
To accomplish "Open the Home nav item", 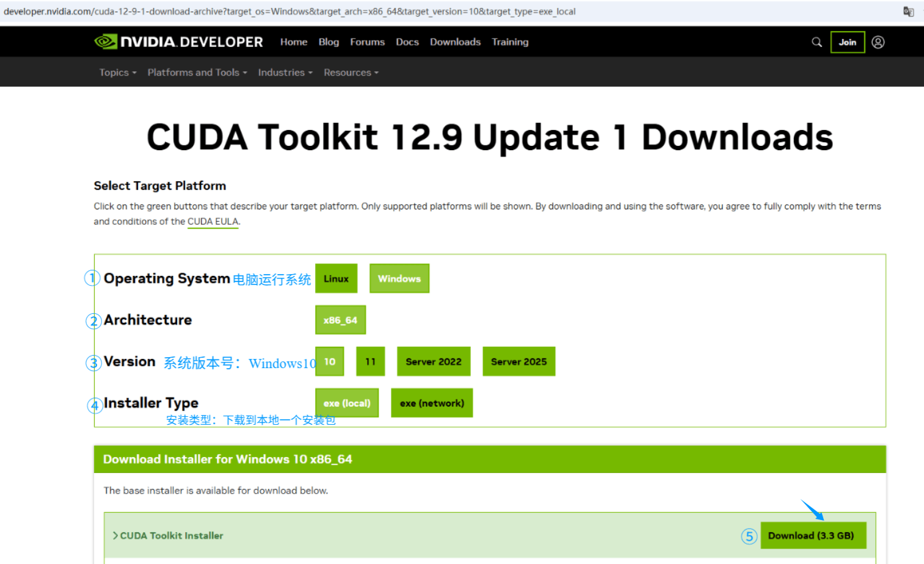I will coord(294,42).
